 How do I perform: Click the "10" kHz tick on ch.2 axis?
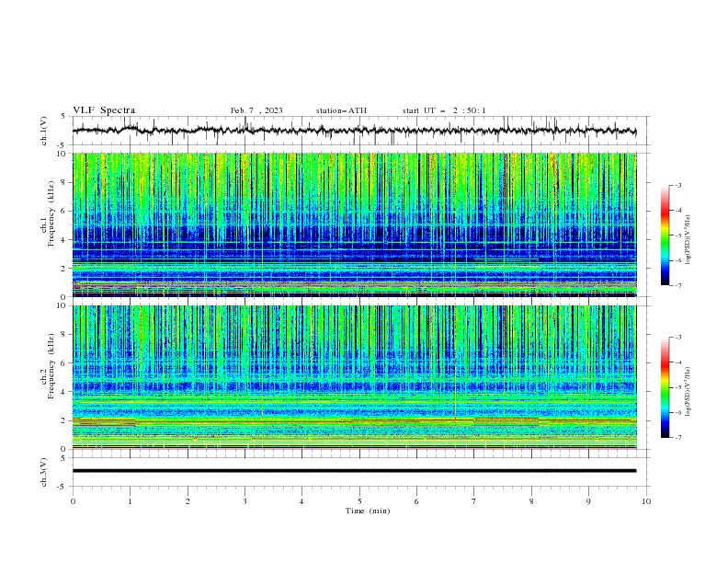coord(63,305)
